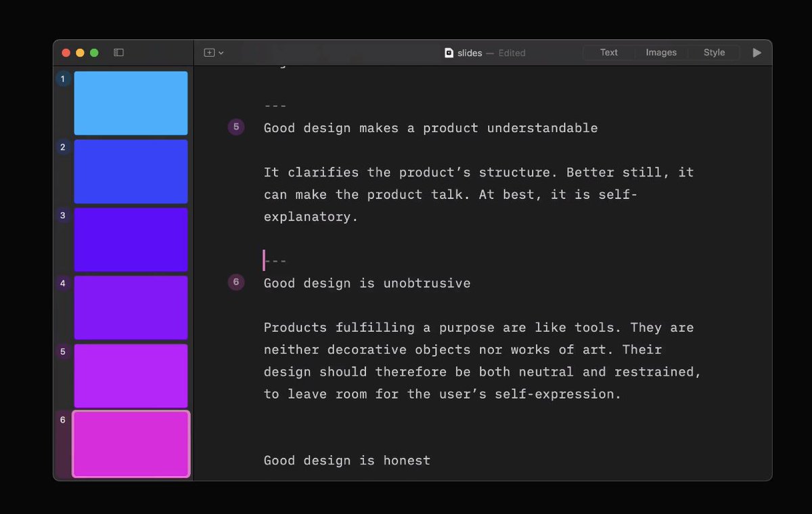
Task: Click heading "Good design makes a product understandable"
Action: (x=431, y=128)
